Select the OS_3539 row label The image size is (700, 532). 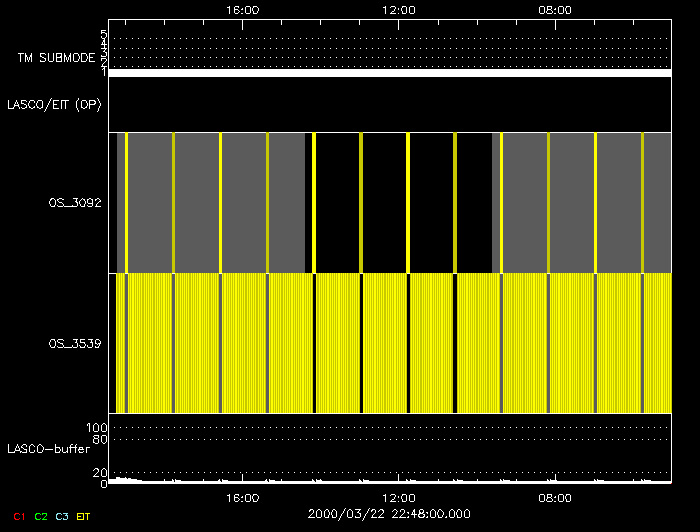point(75,344)
